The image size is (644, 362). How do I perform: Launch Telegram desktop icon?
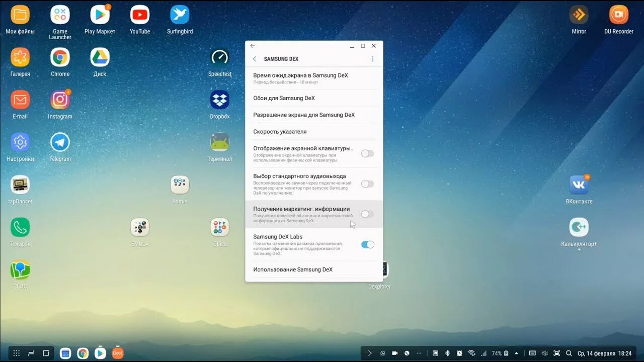pyautogui.click(x=60, y=143)
